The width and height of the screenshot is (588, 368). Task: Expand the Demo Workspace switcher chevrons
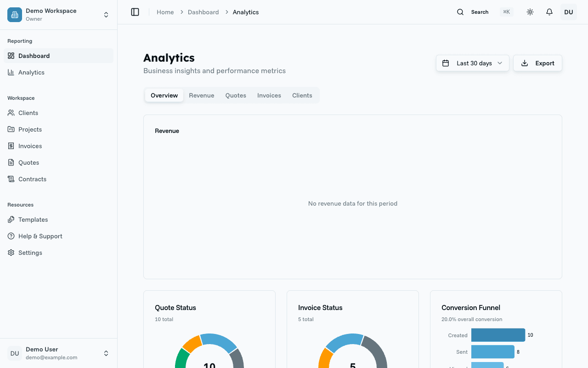coord(106,15)
